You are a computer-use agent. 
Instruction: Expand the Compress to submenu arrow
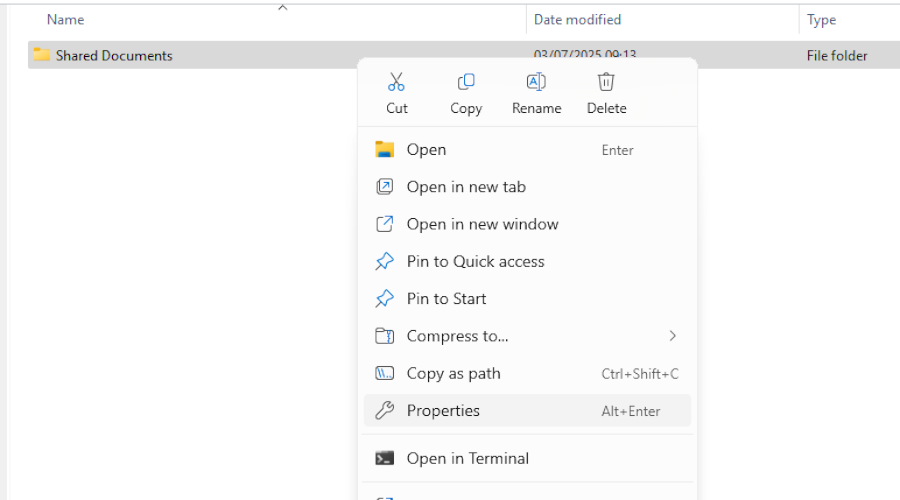click(x=672, y=336)
